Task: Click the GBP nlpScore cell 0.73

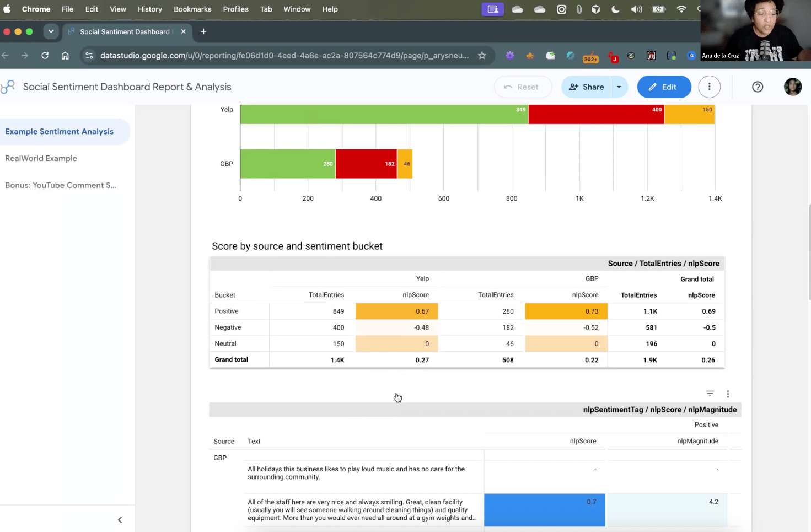Action: (x=566, y=311)
